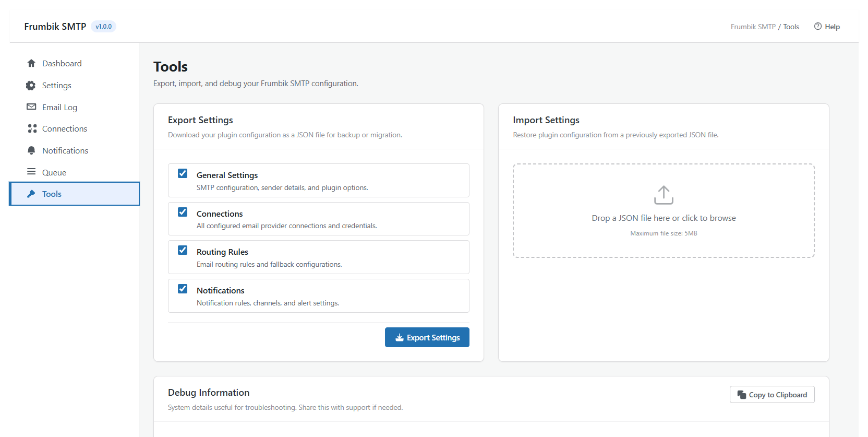Click the Routing Rules option label
The height and width of the screenshot is (437, 868).
[222, 252]
